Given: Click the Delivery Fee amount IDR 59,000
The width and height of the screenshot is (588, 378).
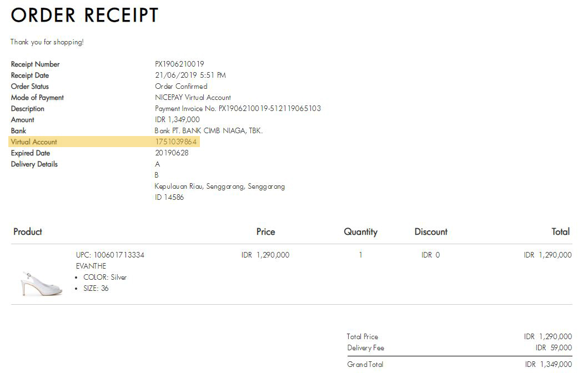Looking at the screenshot, I should pos(554,347).
